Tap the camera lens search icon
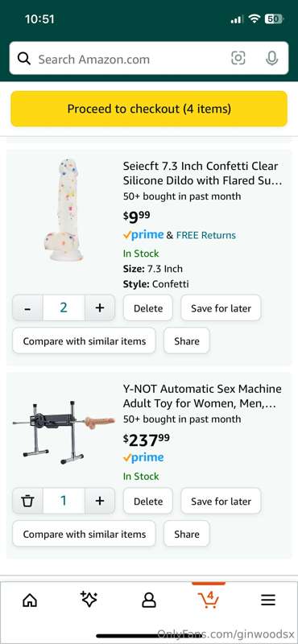Image resolution: width=298 pixels, height=644 pixels. pos(238,58)
